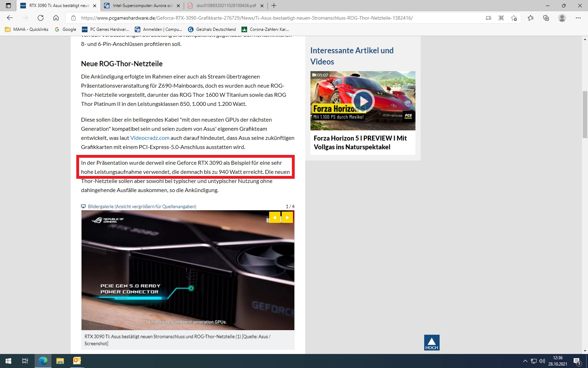The width and height of the screenshot is (588, 368).
Task: Switch to the Intel-Supercomputer Aurora tab
Action: click(142, 6)
